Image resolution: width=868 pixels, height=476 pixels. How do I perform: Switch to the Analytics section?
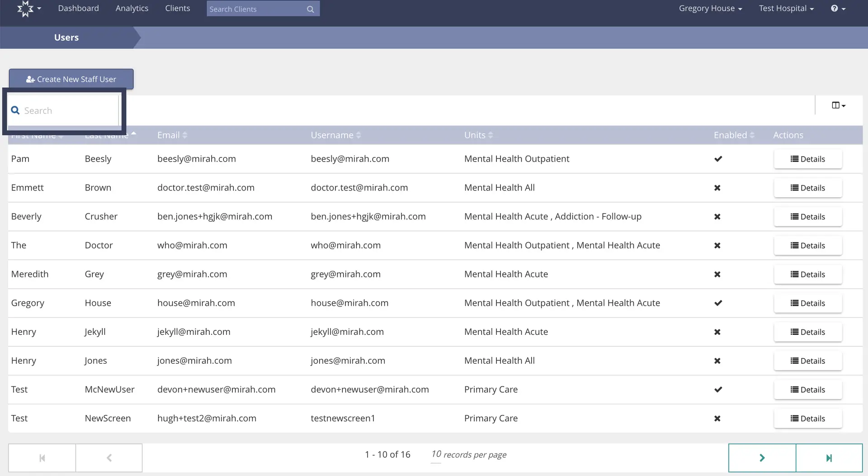(x=132, y=8)
